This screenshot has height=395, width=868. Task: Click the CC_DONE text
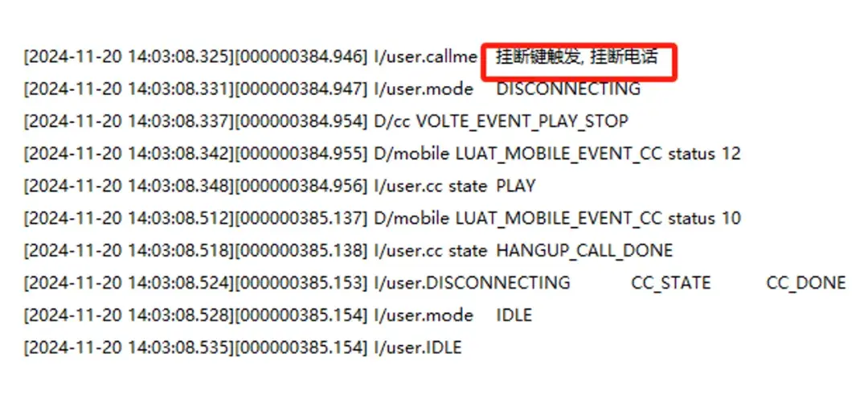806,283
